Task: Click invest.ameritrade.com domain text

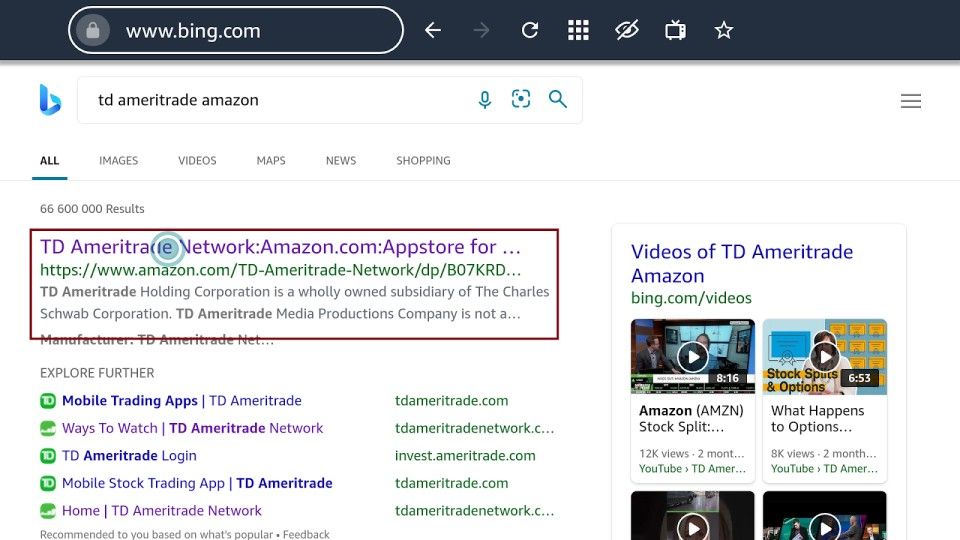Action: [x=465, y=456]
